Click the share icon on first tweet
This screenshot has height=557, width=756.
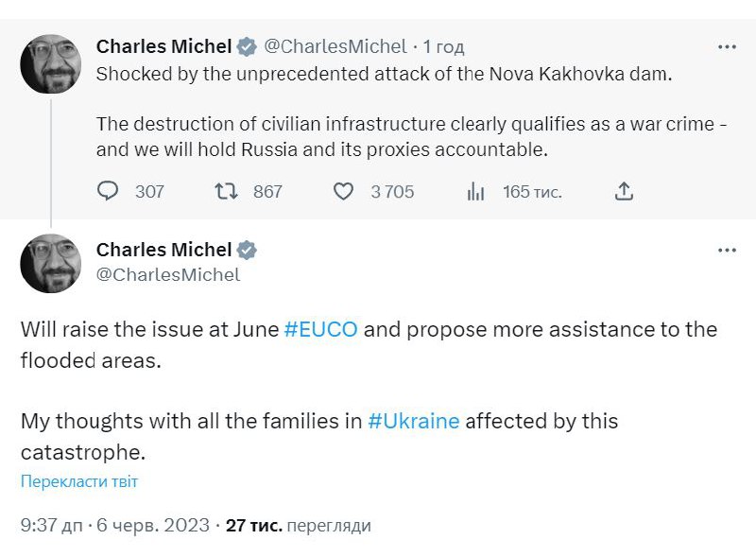click(624, 191)
